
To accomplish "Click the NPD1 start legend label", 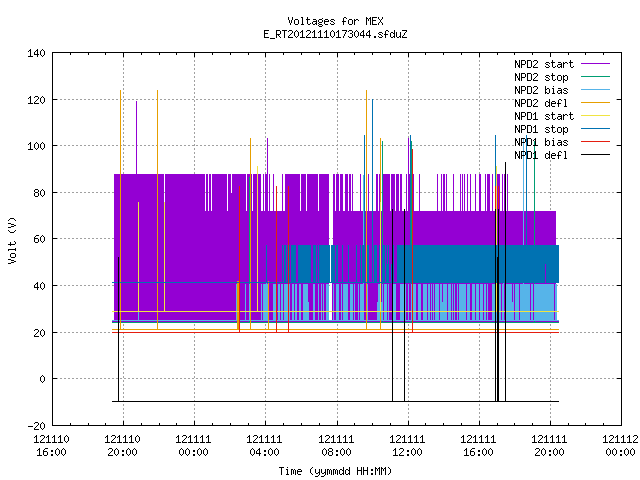I will [544, 116].
